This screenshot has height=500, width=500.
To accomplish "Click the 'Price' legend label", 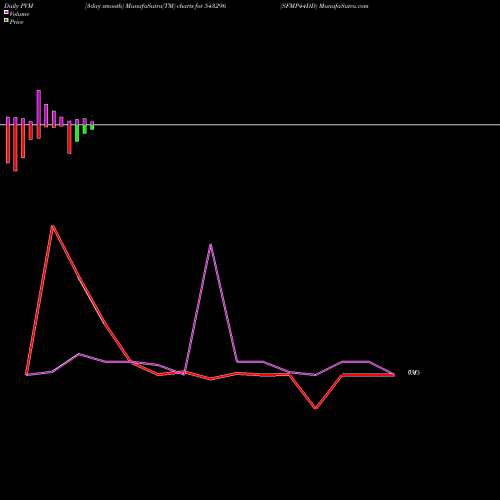I will [x=16, y=22].
